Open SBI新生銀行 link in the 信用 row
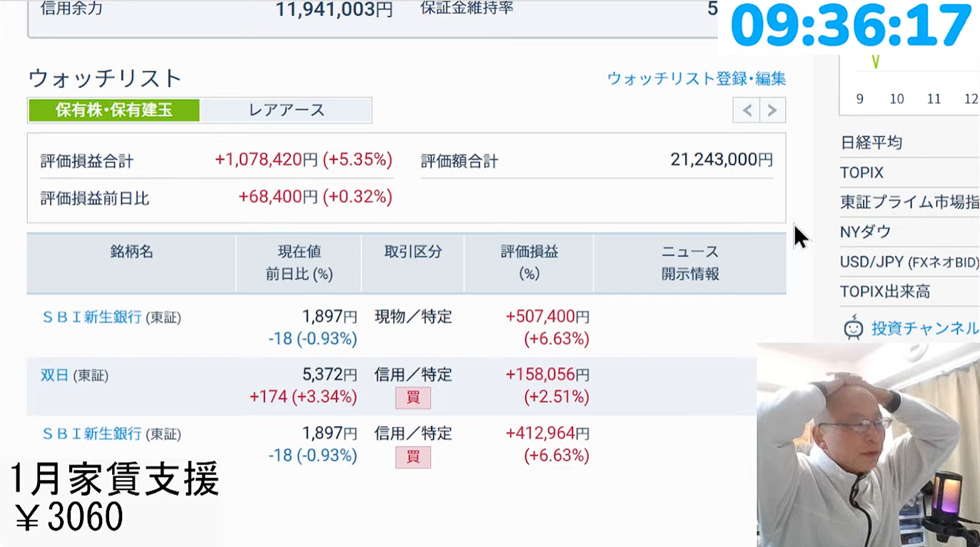 point(92,434)
